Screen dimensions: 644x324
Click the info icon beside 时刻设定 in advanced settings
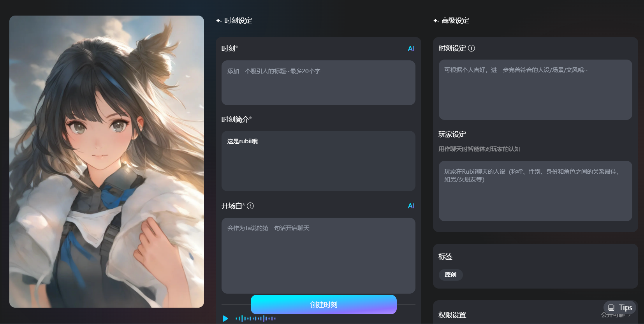point(471,48)
